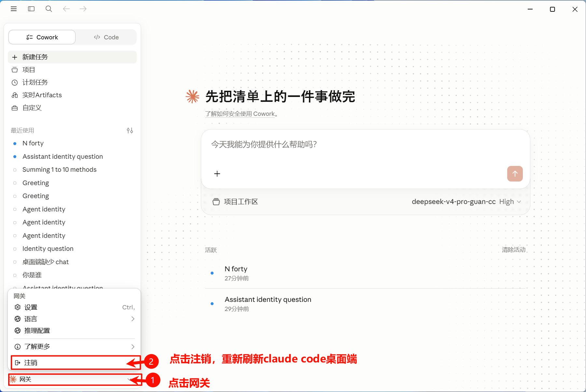Image resolution: width=586 pixels, height=392 pixels.
Task: Click the search magnifier icon
Action: (49, 9)
